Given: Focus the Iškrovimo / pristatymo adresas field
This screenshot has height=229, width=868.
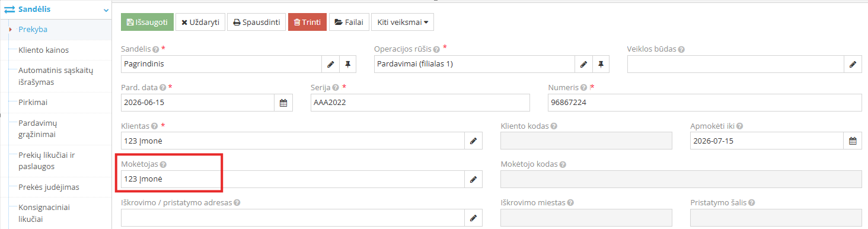Looking at the screenshot, I should [x=293, y=218].
